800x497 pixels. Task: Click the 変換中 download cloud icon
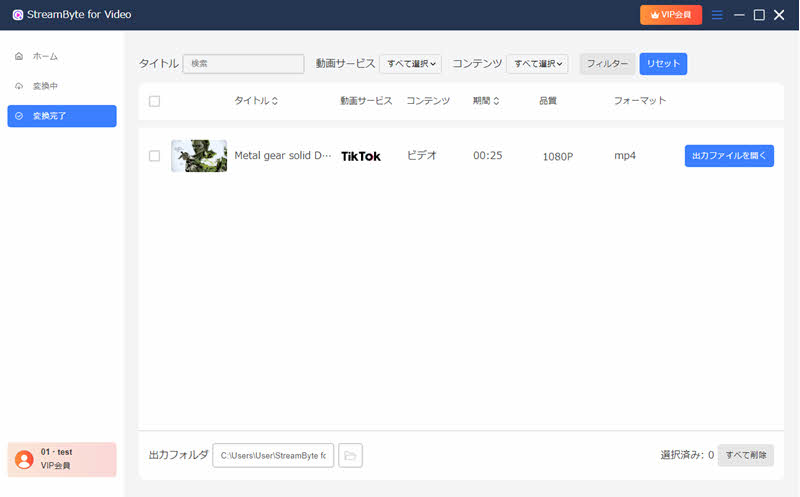tap(19, 86)
